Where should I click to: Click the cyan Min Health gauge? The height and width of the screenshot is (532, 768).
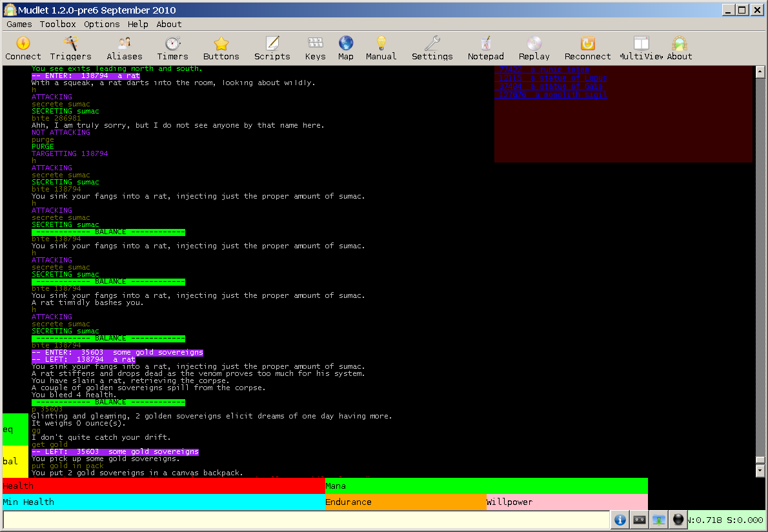[x=163, y=502]
